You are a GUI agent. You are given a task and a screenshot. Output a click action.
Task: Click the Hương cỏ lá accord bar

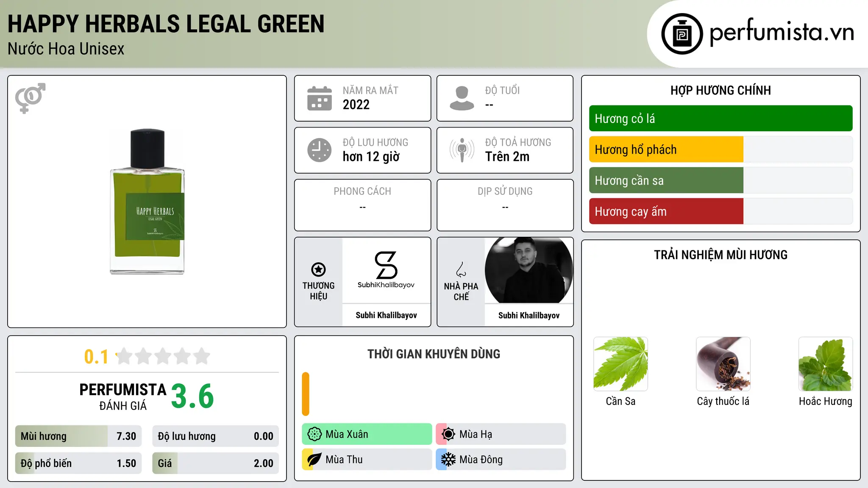click(x=721, y=119)
